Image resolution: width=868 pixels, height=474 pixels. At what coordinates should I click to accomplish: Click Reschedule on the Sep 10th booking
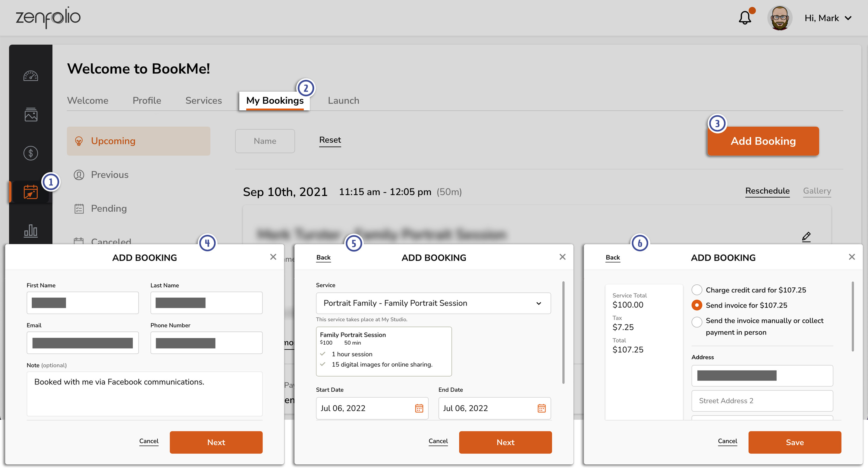(x=768, y=191)
